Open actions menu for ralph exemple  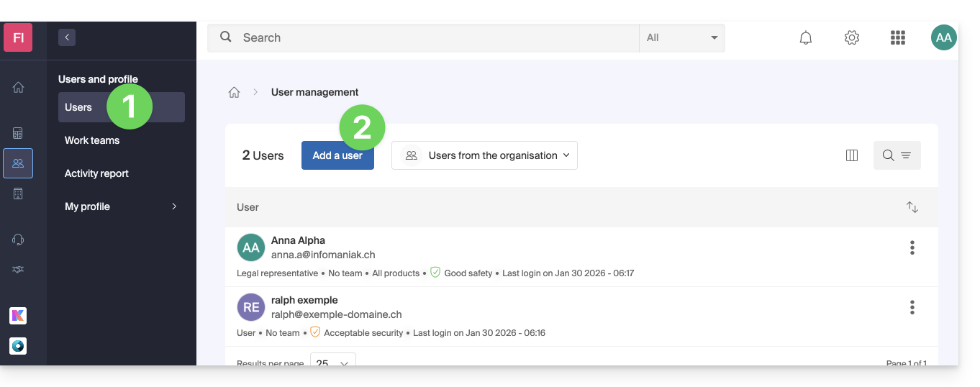click(912, 308)
